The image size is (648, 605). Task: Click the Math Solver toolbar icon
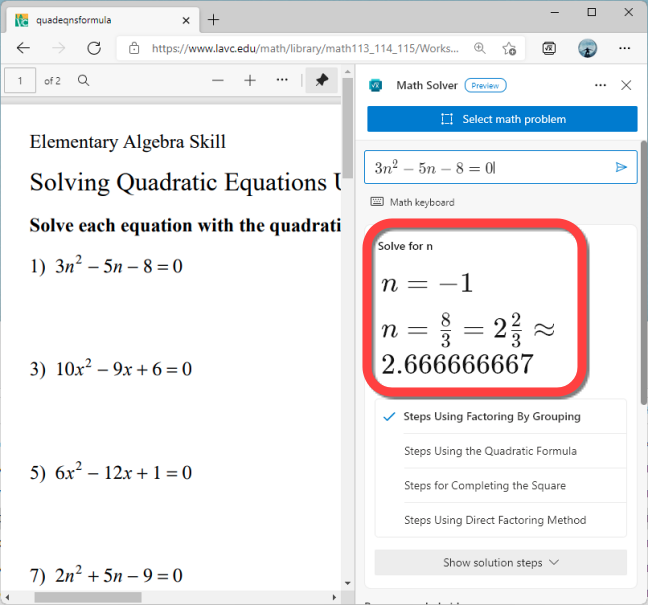549,48
